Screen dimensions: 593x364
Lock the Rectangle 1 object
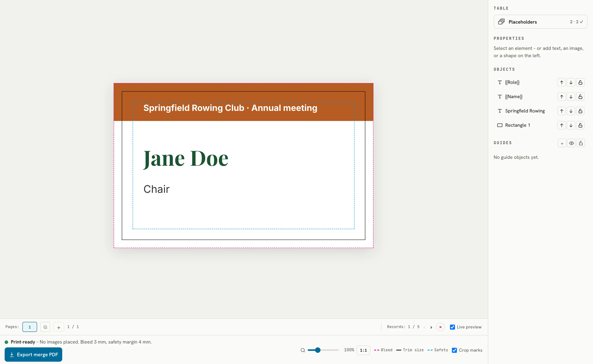click(580, 125)
